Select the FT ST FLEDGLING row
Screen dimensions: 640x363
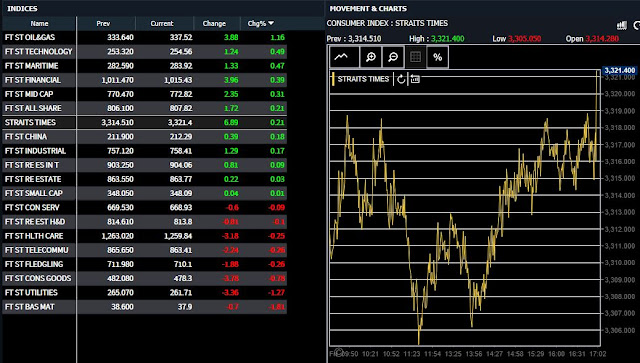coord(145,264)
